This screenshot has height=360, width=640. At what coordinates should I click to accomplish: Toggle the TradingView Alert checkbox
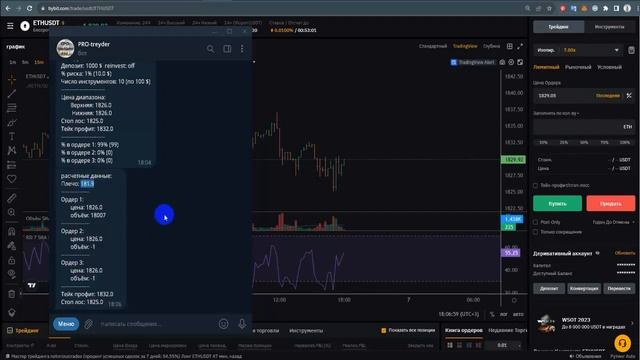[453, 62]
